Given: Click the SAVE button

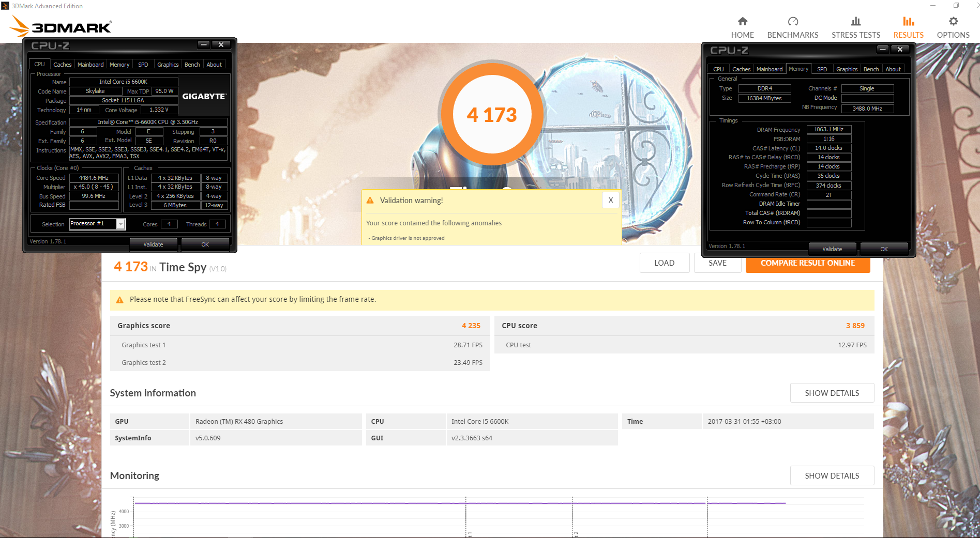Looking at the screenshot, I should point(717,264).
